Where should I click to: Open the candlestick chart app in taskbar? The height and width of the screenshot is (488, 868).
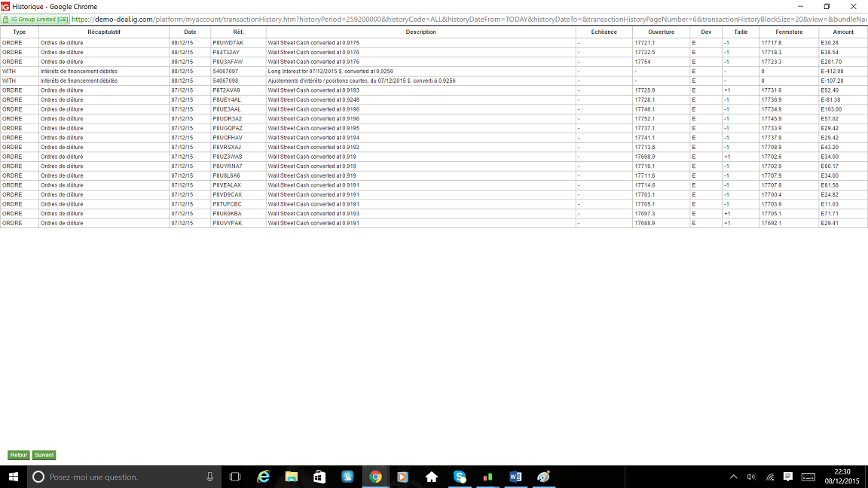[487, 477]
